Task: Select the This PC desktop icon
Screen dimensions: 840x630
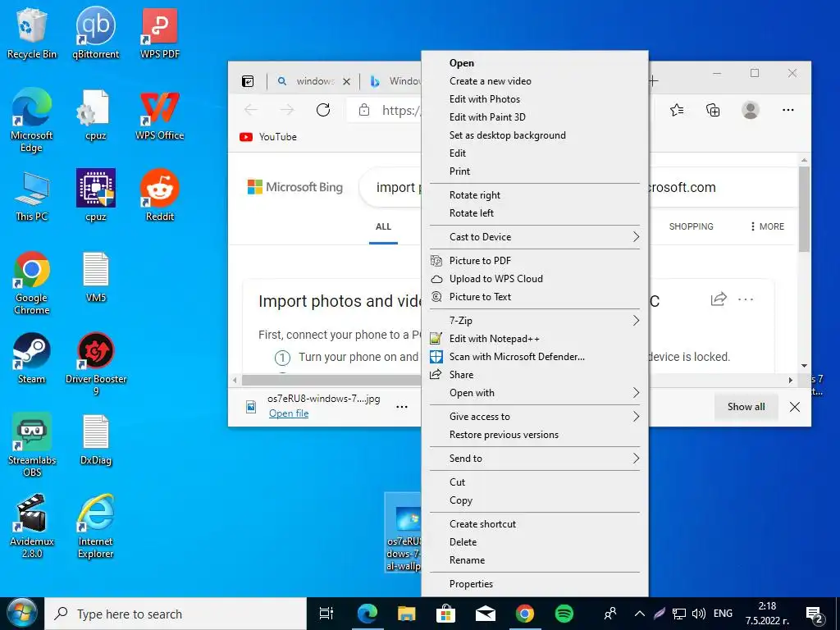Action: click(x=32, y=197)
